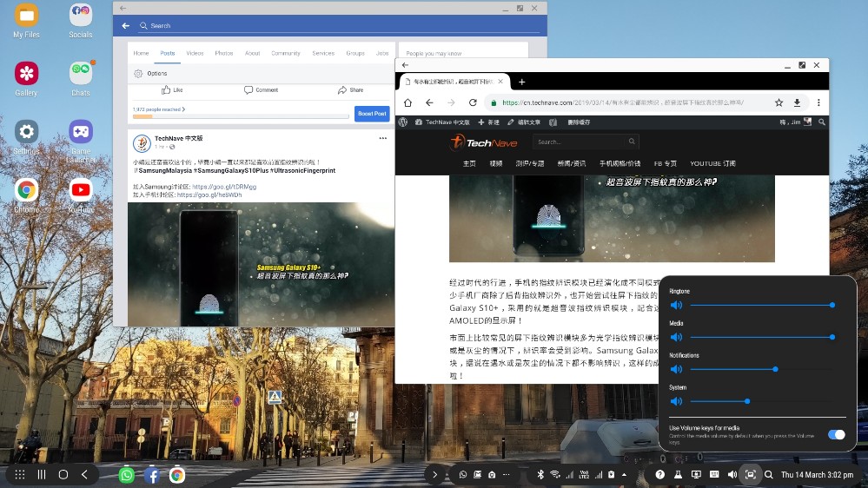The height and width of the screenshot is (488, 868).
Task: Toggle Use Volume keys for media switch
Action: (836, 434)
